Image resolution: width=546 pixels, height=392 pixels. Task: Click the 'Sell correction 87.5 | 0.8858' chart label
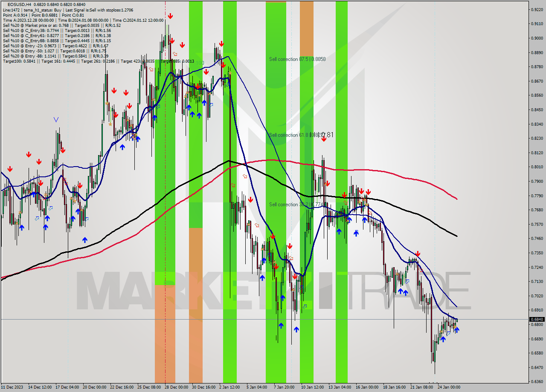[x=297, y=59]
